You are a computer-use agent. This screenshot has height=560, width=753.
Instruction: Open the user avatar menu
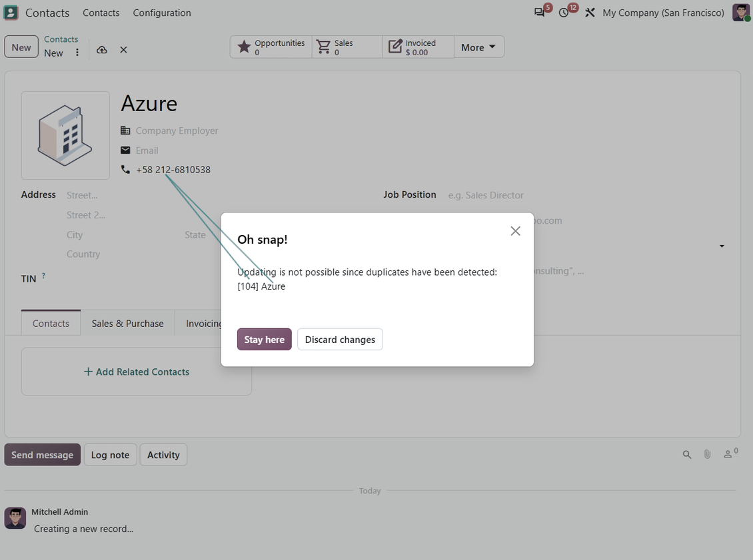(x=741, y=13)
